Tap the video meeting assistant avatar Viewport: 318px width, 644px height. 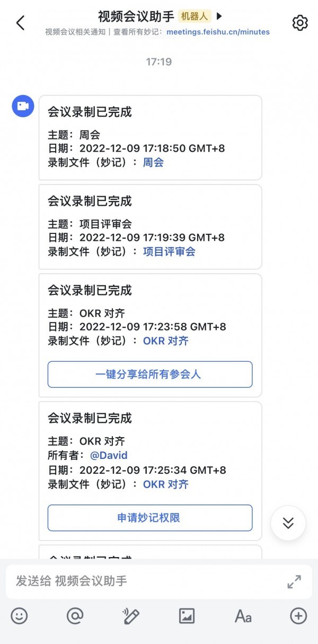(x=23, y=106)
